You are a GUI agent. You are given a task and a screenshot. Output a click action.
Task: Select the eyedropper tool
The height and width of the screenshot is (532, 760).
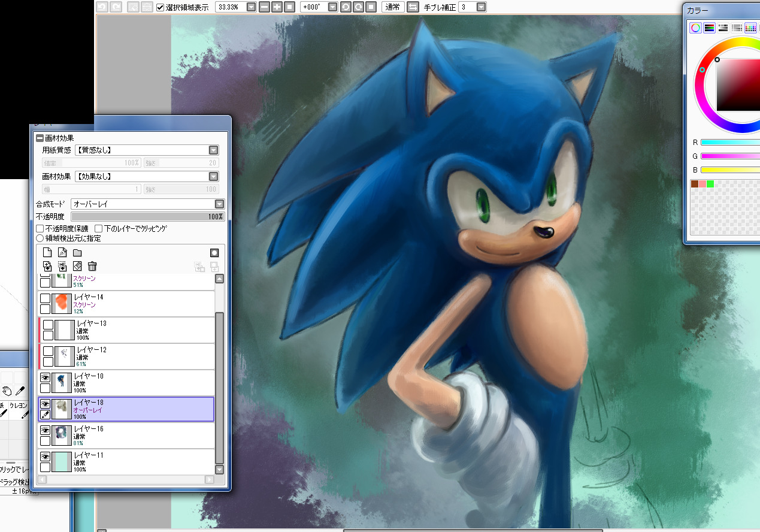pyautogui.click(x=20, y=391)
